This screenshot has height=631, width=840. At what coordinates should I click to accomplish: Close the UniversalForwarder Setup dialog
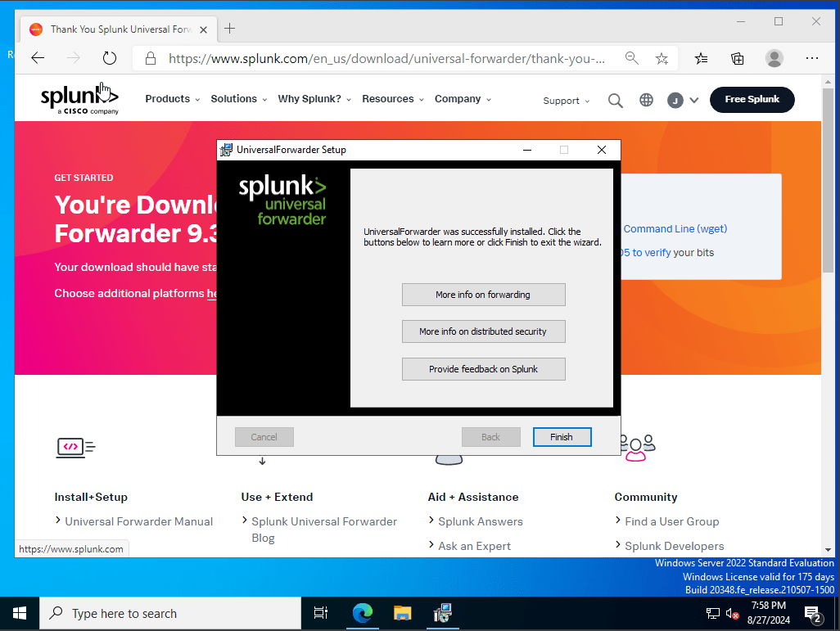pyautogui.click(x=602, y=150)
